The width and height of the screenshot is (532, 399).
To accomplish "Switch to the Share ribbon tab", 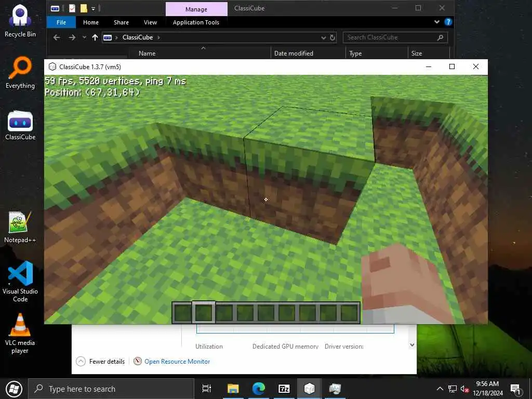I will [x=121, y=22].
